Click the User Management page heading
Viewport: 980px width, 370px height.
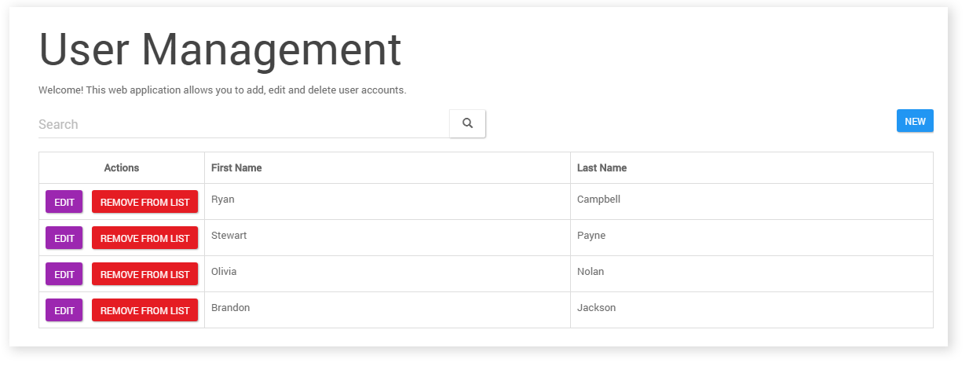coord(220,49)
